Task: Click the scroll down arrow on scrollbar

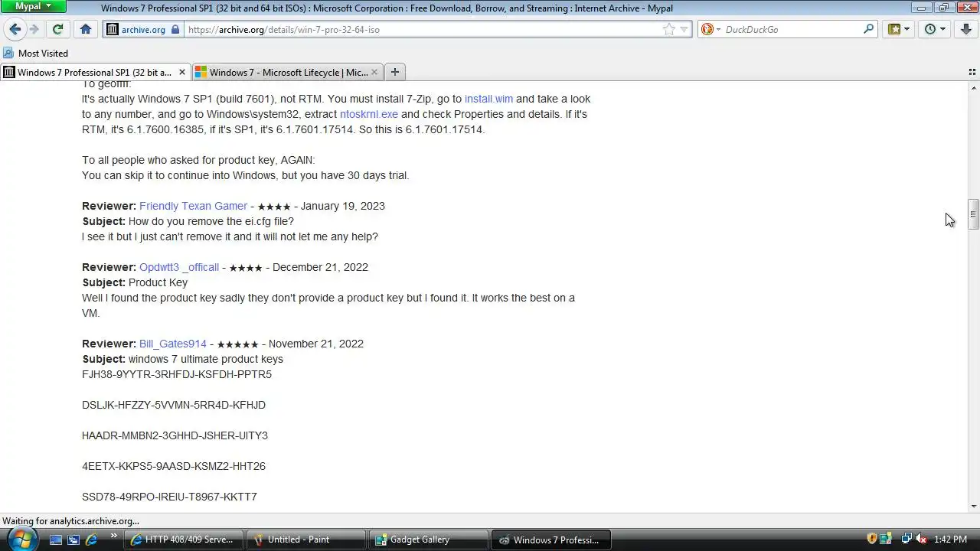Action: point(974,506)
